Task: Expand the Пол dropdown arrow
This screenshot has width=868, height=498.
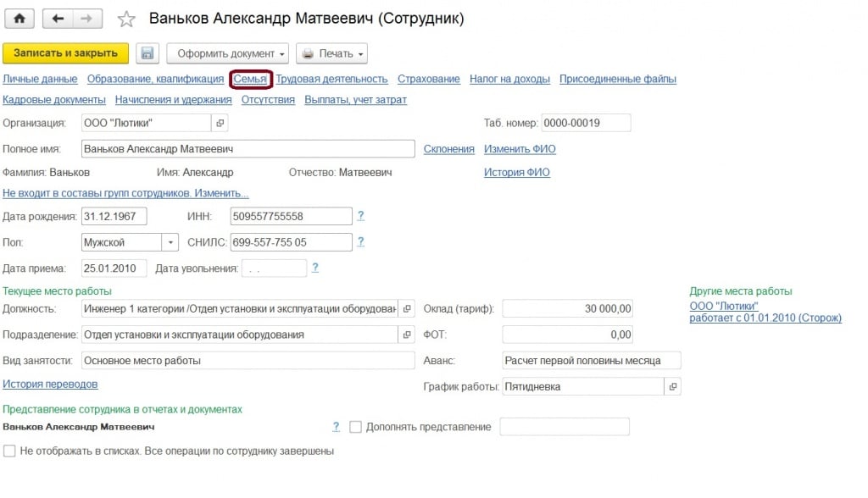Action: point(170,242)
